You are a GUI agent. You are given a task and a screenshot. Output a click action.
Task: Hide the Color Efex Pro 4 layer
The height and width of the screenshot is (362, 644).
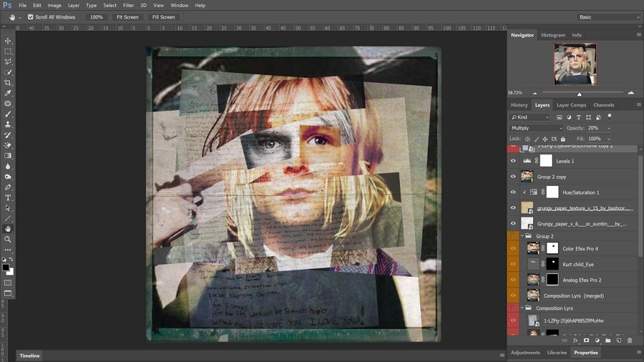513,248
